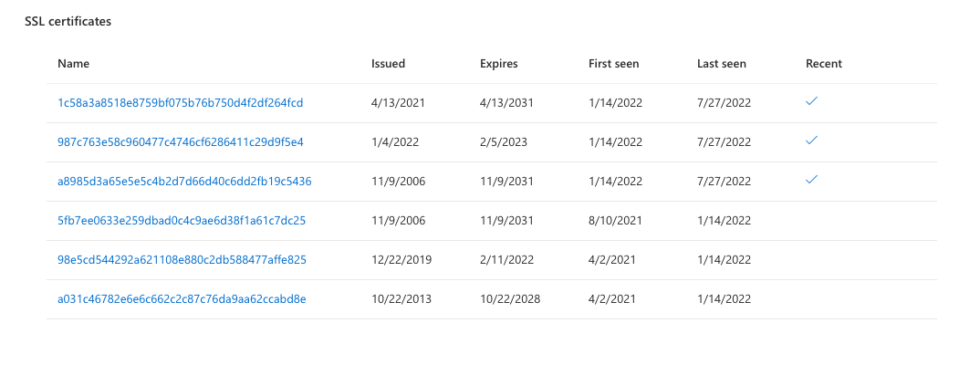980x386 pixels.
Task: Open certificate 1c58a3a8518e8759bf075b76b750d4f2df264fcd
Action: (180, 103)
